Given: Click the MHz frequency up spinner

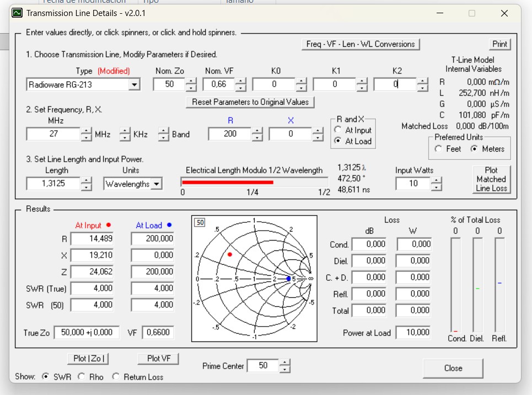Looking at the screenshot, I should [x=87, y=131].
